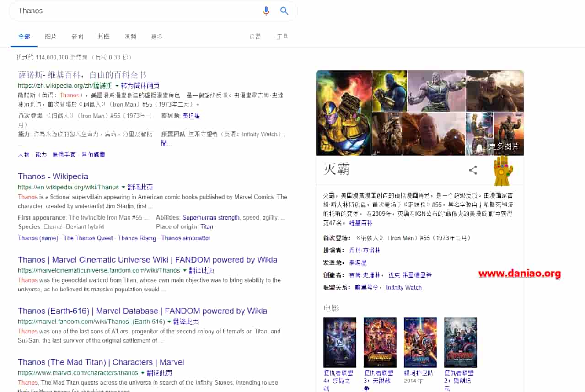Viewport: 585px width, 392px height.
Task: Open dropdown arrow next to en.wikipedia.org URL
Action: [x=123, y=187]
